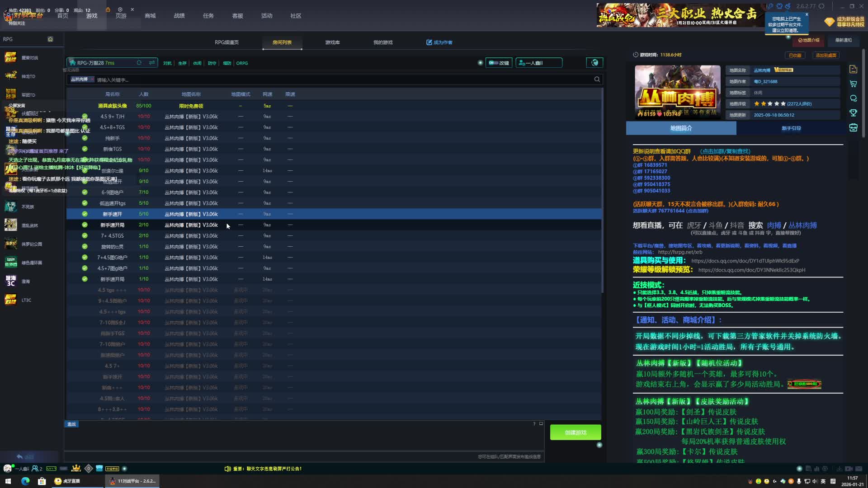
Task: Switch to the 游戏库 tab
Action: click(332, 42)
